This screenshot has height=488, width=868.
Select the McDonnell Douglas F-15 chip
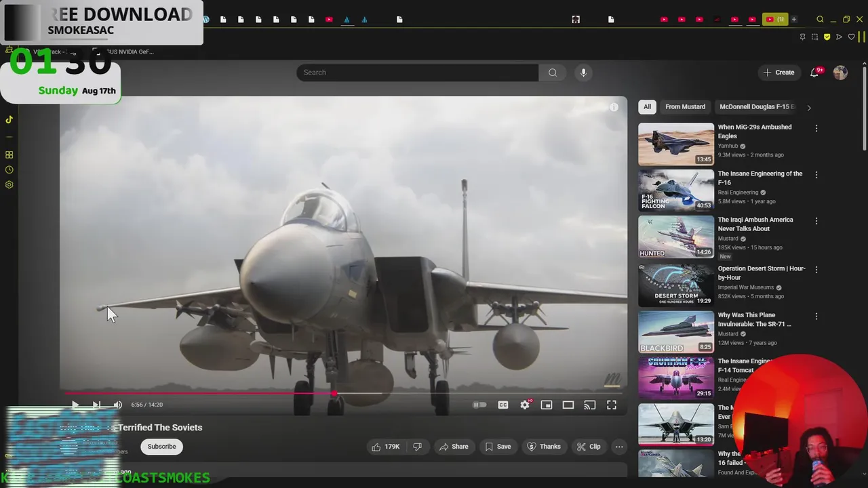click(x=757, y=106)
